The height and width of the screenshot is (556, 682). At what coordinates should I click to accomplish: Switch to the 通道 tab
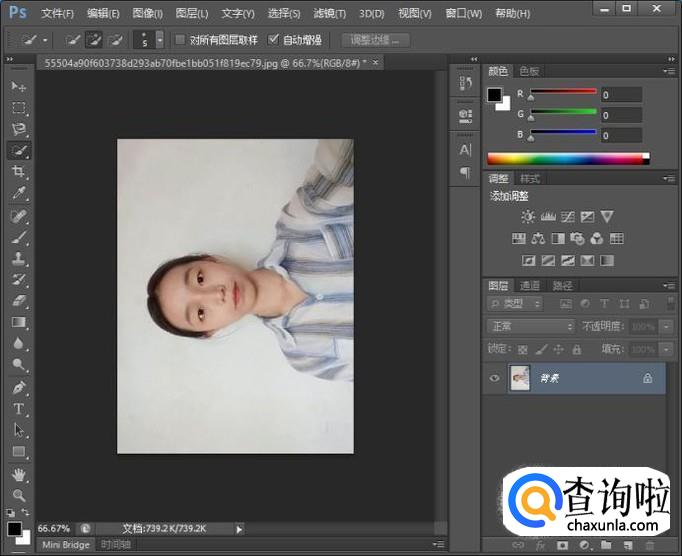[530, 286]
